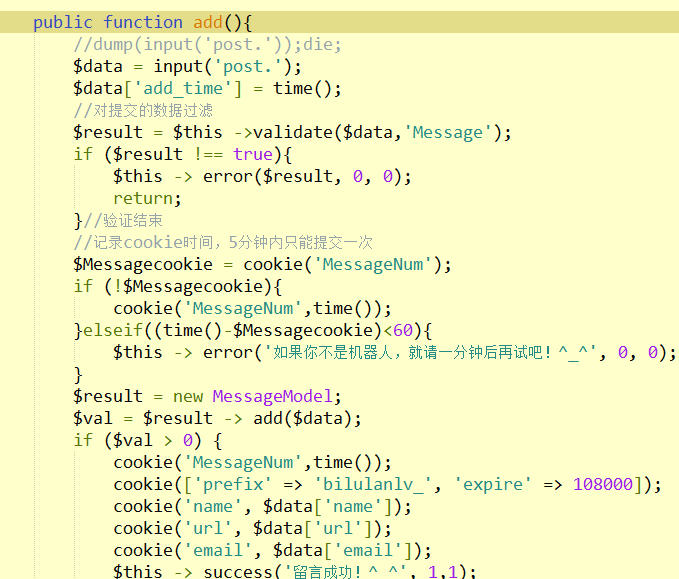The height and width of the screenshot is (579, 679).
Task: Click the 'bilulanlv_' string value
Action: pyautogui.click(x=372, y=484)
